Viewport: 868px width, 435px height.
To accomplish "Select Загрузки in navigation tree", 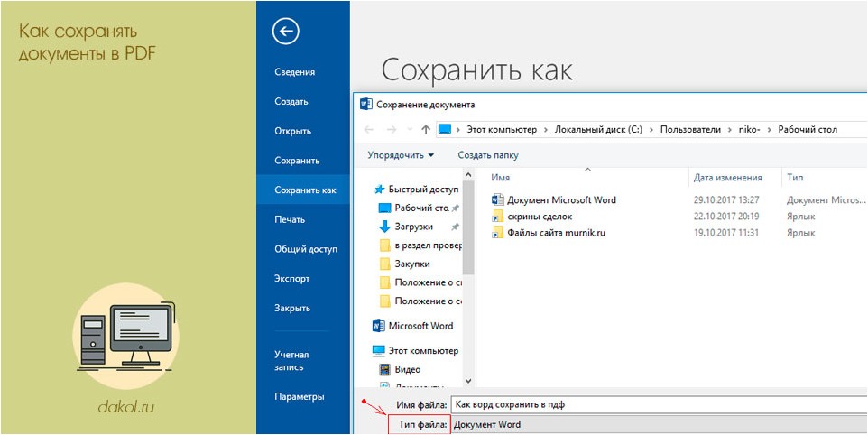I will 413,227.
